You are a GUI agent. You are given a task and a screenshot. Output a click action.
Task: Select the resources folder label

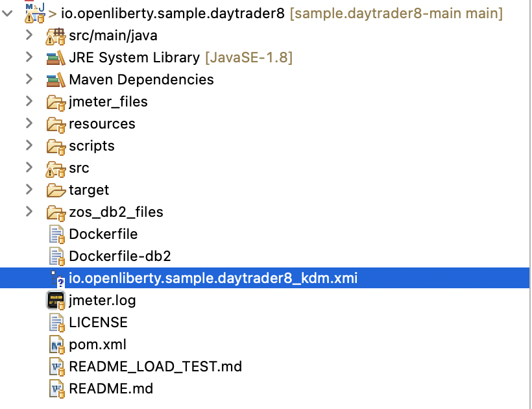coord(102,124)
